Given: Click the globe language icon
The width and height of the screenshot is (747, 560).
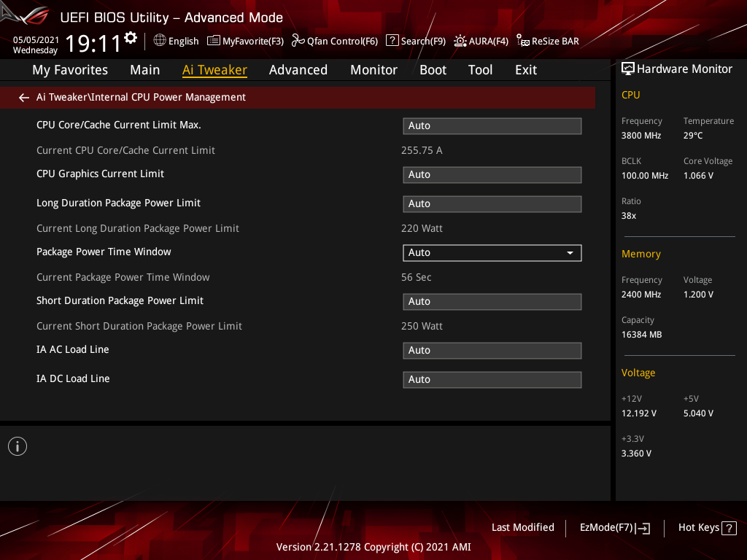Looking at the screenshot, I should (x=160, y=41).
